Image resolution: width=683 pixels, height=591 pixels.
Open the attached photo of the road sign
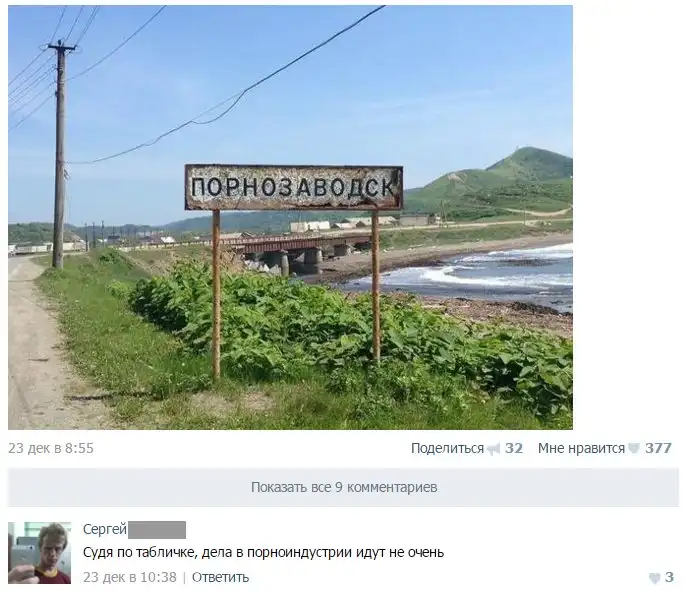point(290,217)
